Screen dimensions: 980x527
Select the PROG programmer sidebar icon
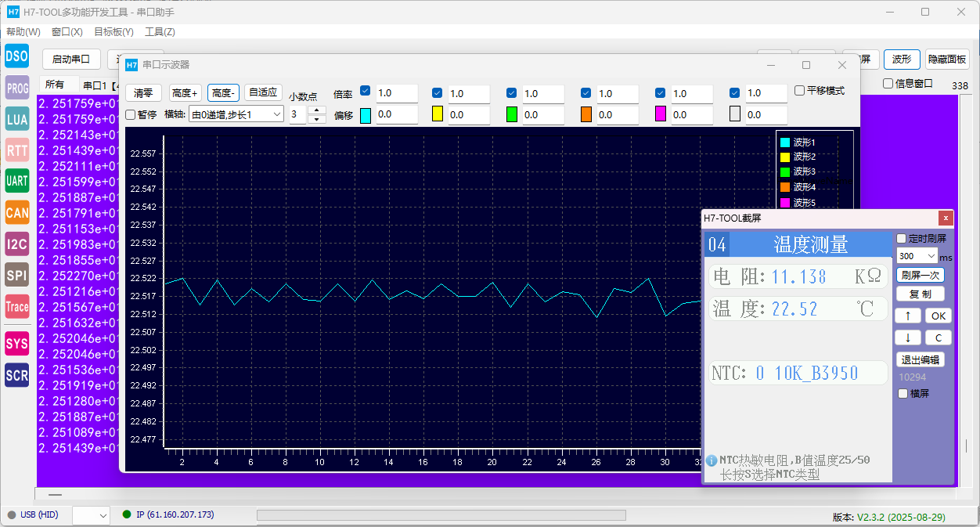17,88
